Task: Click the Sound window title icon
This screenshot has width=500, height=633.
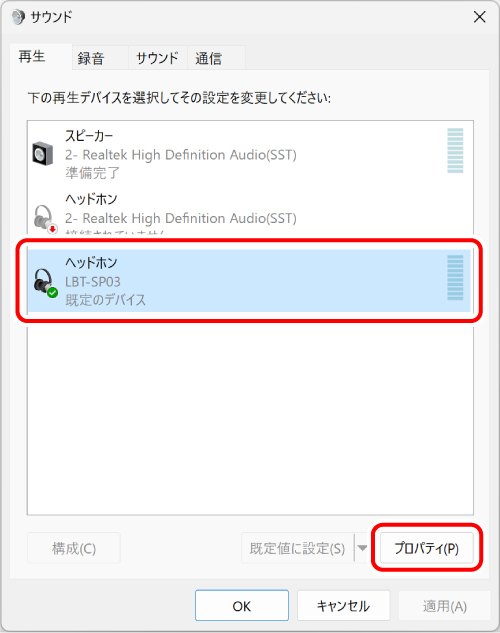Action: [18, 17]
